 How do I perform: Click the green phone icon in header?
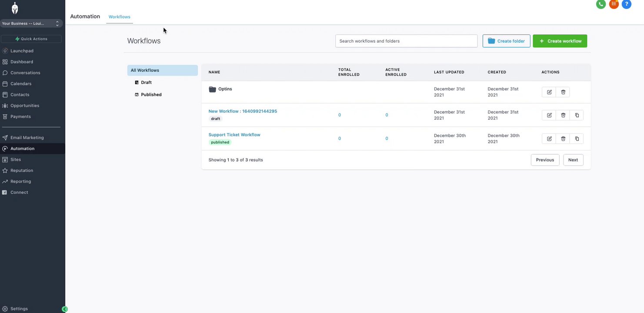601,4
